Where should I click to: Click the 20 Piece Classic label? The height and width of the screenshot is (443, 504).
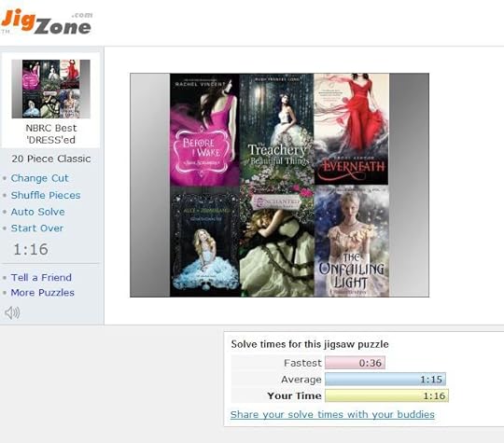pyautogui.click(x=51, y=159)
